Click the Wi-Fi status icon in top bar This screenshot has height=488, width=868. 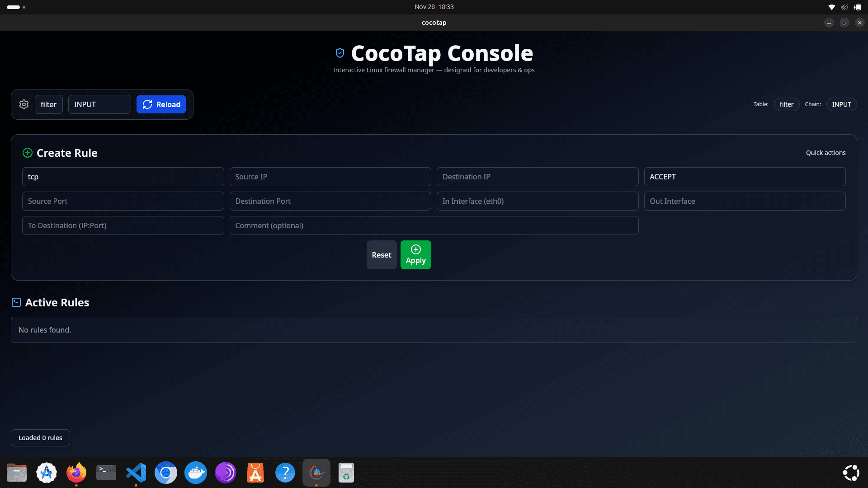tap(831, 7)
